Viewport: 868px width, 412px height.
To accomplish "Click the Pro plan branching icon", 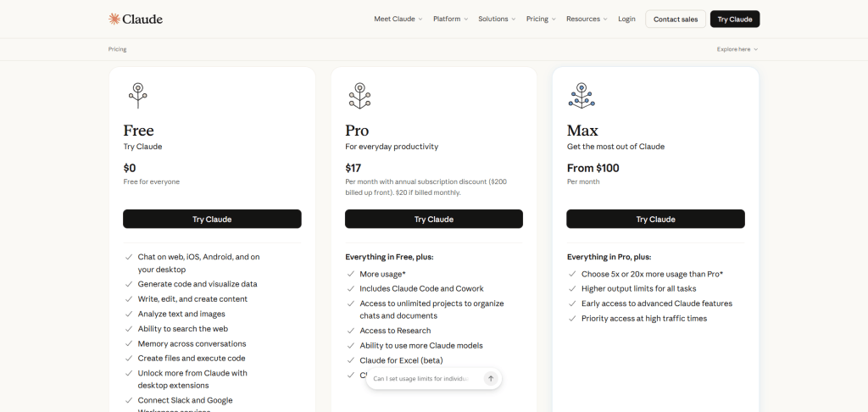I will 359,95.
